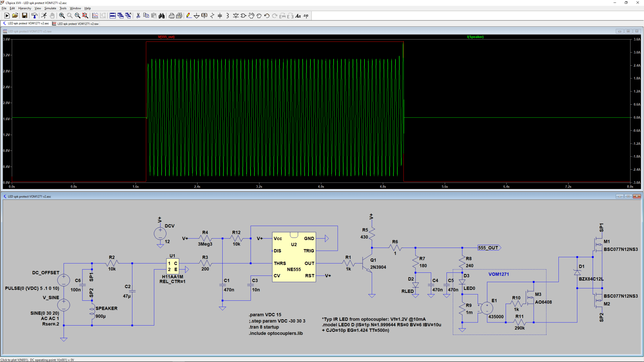Image resolution: width=644 pixels, height=362 pixels.
Task: Halt the simulation with hand icon
Action: tap(52, 15)
